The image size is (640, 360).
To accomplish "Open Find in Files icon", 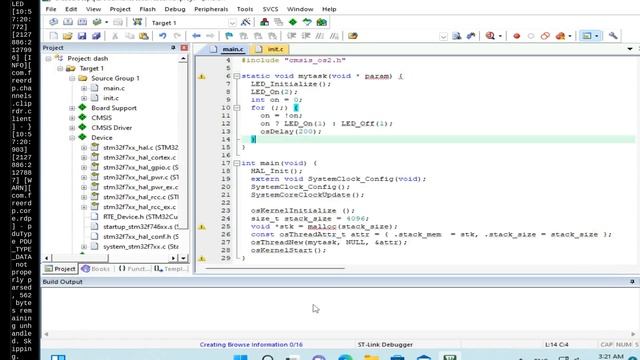I will click(x=353, y=36).
